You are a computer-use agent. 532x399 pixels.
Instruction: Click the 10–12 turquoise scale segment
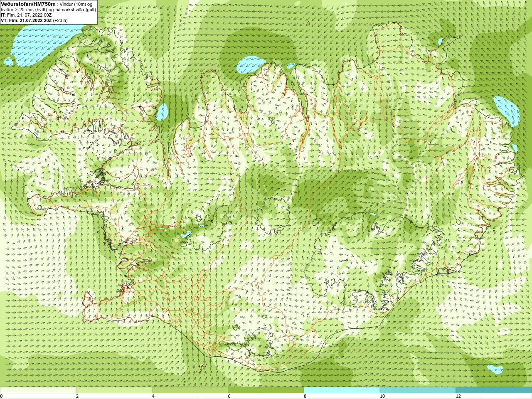coord(418,390)
